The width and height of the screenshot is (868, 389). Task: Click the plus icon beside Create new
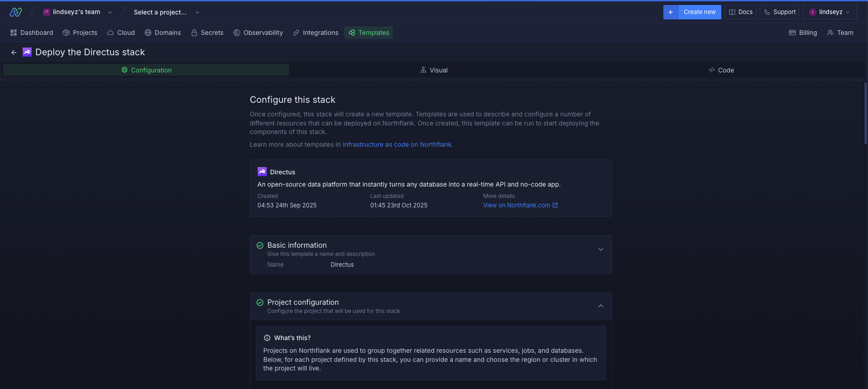coord(671,12)
